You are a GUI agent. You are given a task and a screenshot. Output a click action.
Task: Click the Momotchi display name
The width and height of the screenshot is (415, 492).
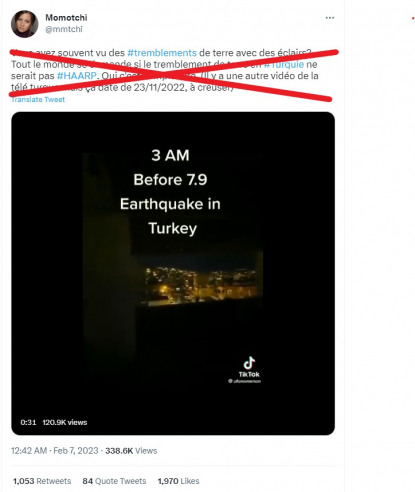pyautogui.click(x=66, y=17)
